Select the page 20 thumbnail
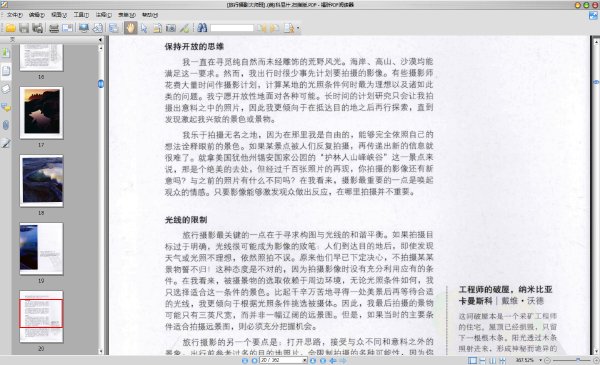The width and height of the screenshot is (600, 365). (41, 316)
